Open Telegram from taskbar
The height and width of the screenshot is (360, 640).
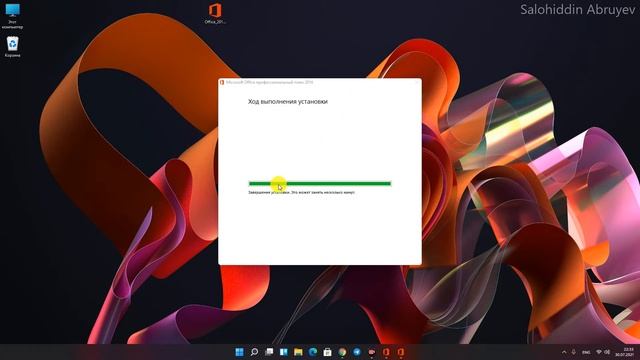(357, 352)
